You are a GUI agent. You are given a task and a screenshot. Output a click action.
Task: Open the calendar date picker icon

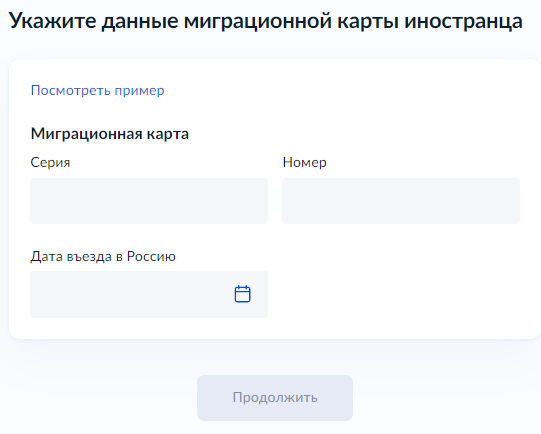coord(242,294)
